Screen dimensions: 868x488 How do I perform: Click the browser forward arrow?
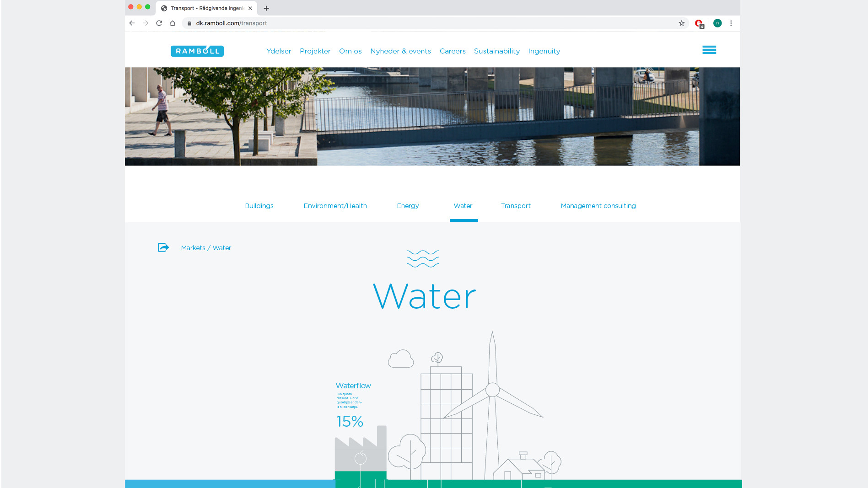(x=146, y=23)
